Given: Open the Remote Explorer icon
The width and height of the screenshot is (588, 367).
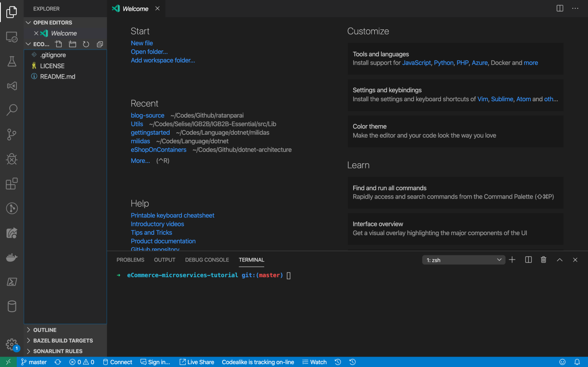Looking at the screenshot, I should (11, 37).
